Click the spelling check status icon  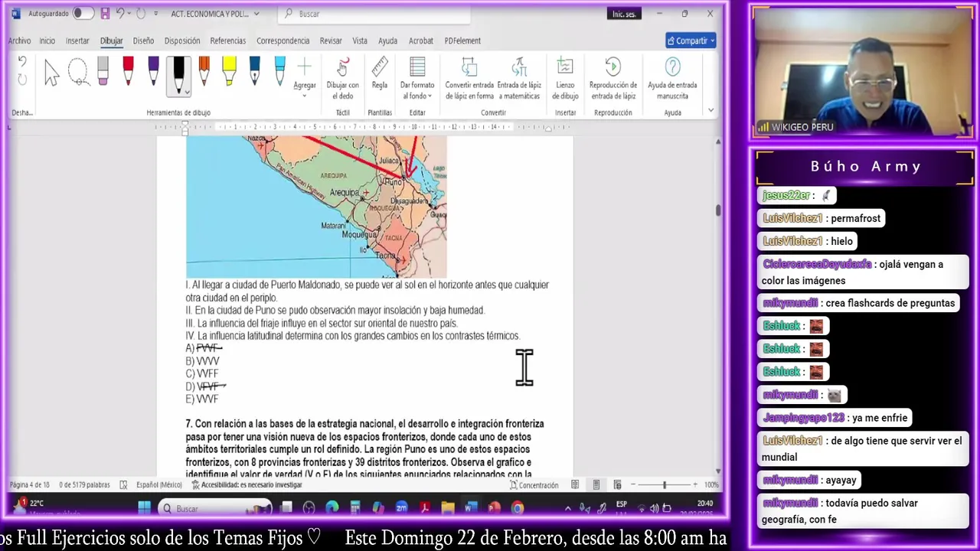(124, 485)
